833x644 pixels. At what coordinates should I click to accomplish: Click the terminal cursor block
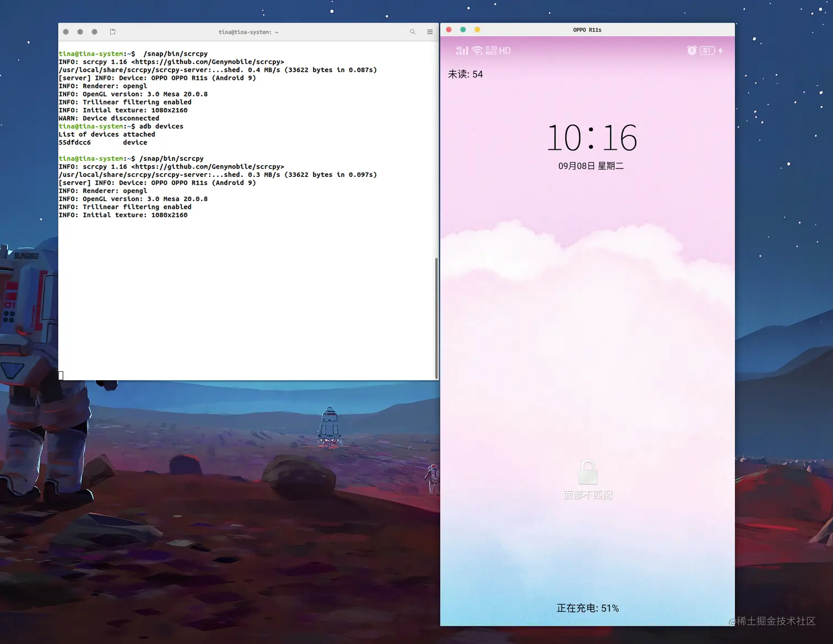coord(61,376)
